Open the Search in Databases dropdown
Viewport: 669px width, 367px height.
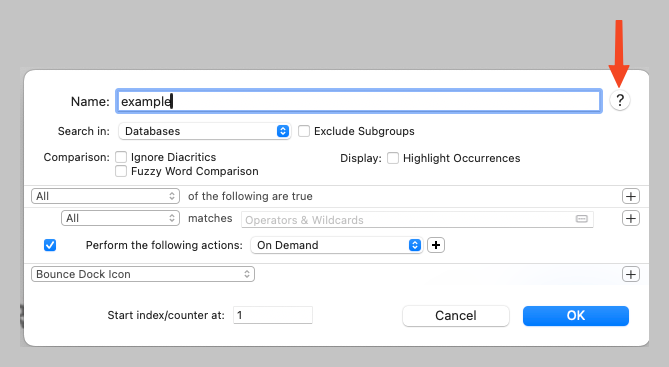[x=205, y=131]
